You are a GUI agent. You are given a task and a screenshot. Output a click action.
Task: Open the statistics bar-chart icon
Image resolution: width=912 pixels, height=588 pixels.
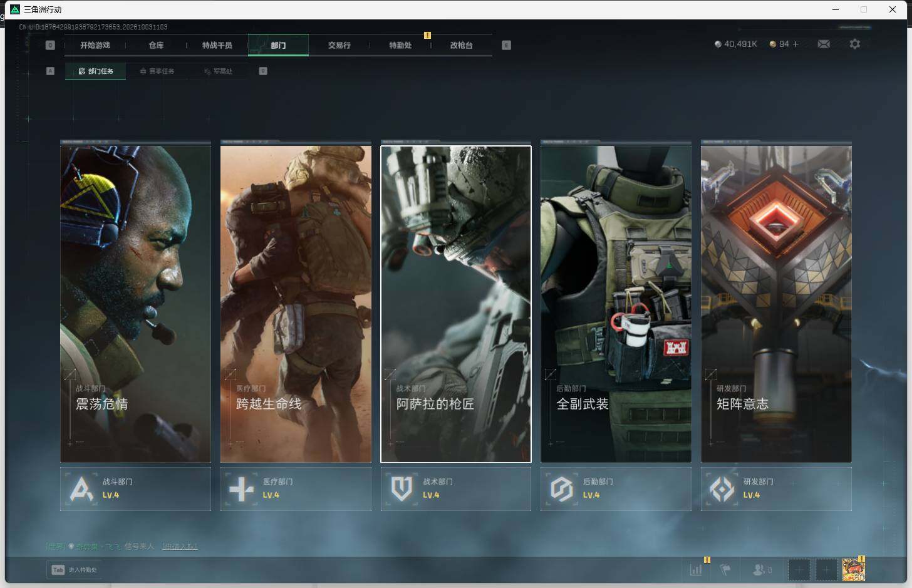(696, 570)
